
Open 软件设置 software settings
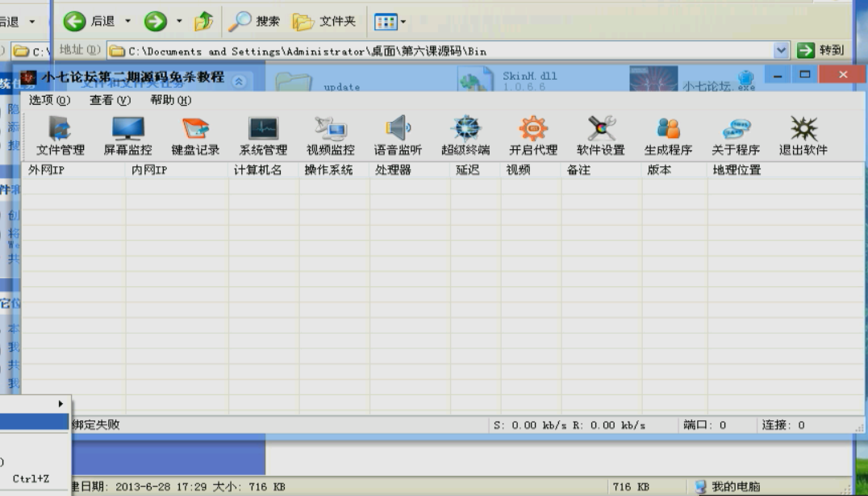click(601, 135)
